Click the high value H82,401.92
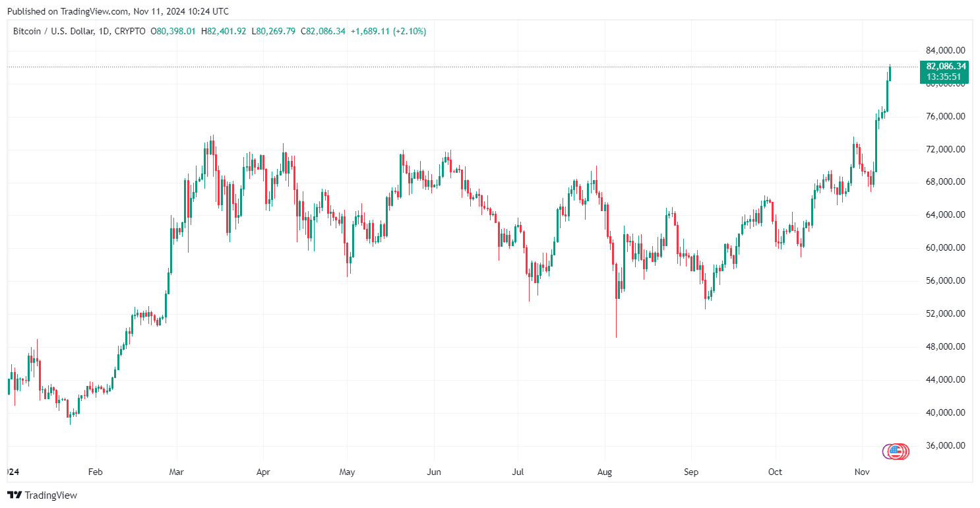The image size is (980, 508). tap(224, 31)
